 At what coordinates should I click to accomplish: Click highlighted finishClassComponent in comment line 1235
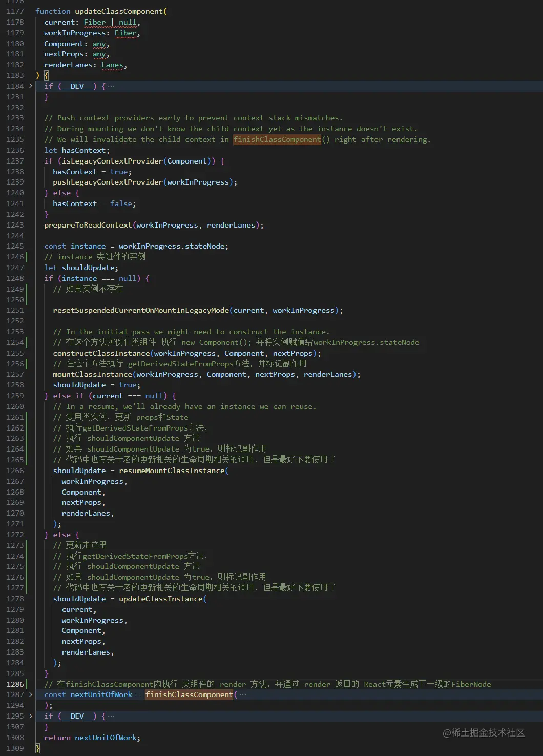(x=277, y=139)
